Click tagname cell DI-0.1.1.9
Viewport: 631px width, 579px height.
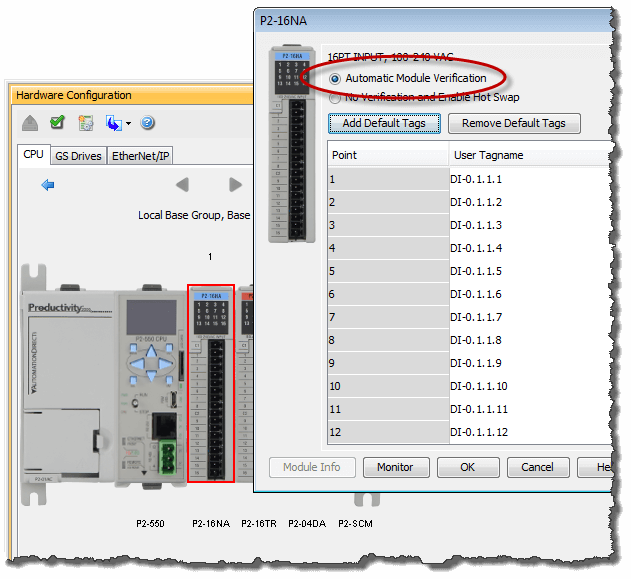tap(531, 363)
